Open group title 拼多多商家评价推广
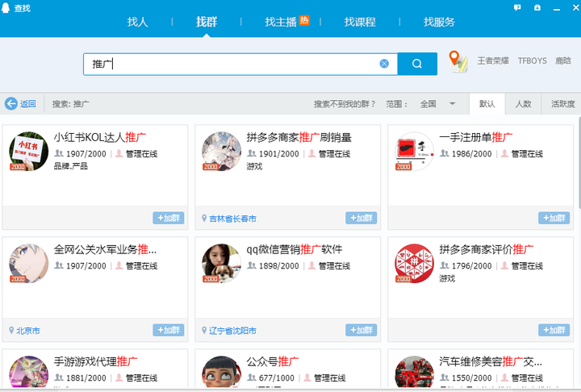This screenshot has width=581, height=392. click(486, 249)
